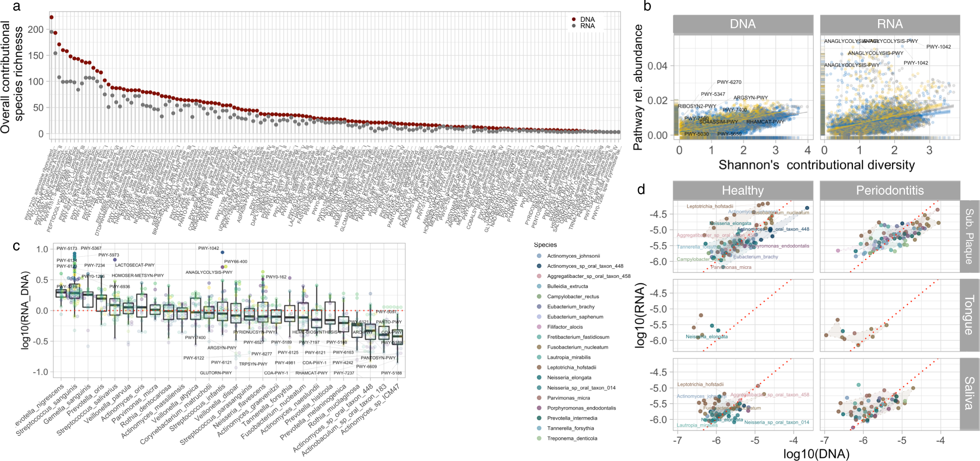Click the PWY-1042 annotation label

(939, 47)
